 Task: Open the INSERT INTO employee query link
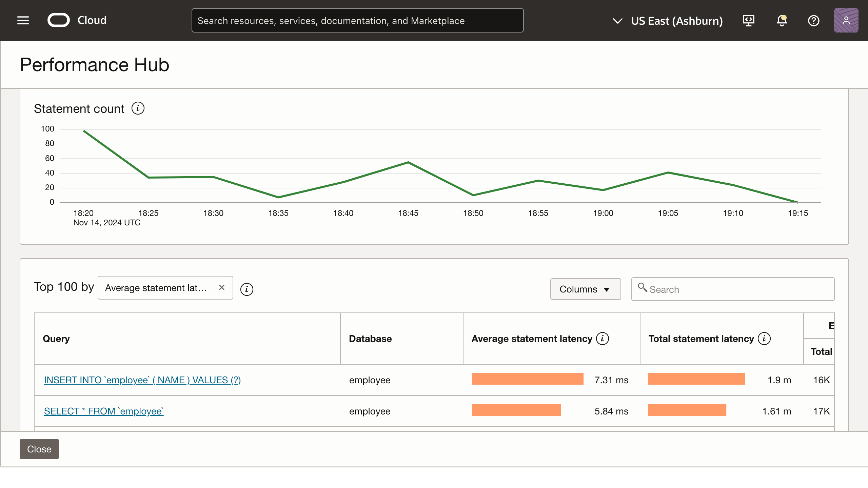tap(142, 380)
